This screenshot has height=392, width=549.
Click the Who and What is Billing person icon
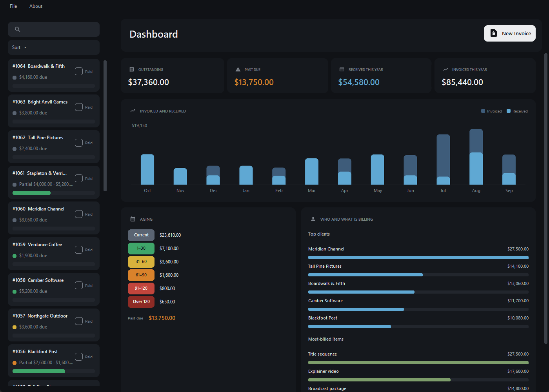pyautogui.click(x=313, y=219)
